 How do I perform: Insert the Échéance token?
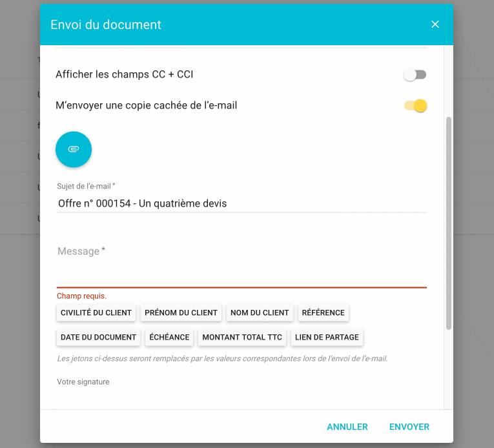(x=169, y=337)
